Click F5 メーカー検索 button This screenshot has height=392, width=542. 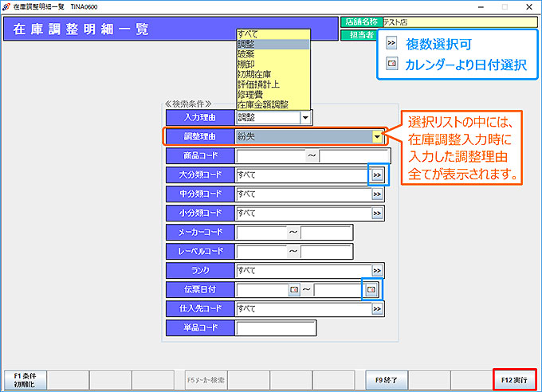click(x=206, y=380)
